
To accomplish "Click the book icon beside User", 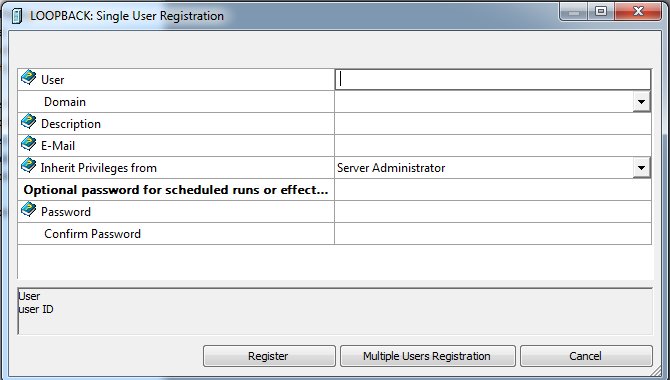I will (28, 78).
